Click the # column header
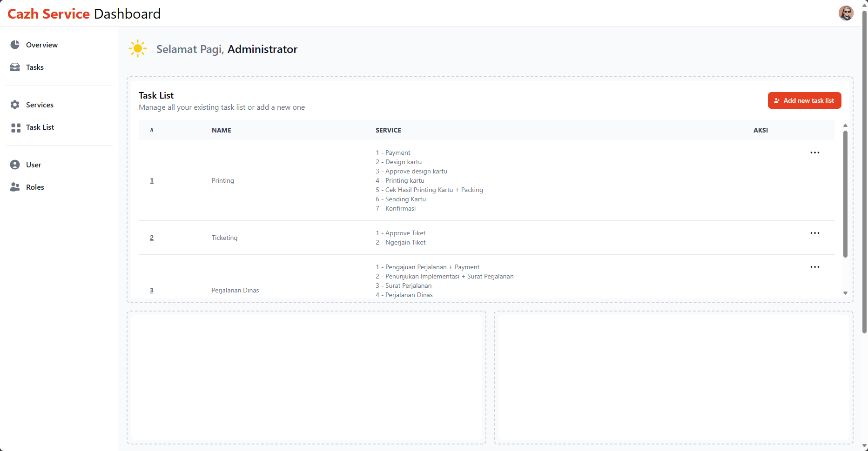Image resolution: width=868 pixels, height=451 pixels. click(x=152, y=130)
